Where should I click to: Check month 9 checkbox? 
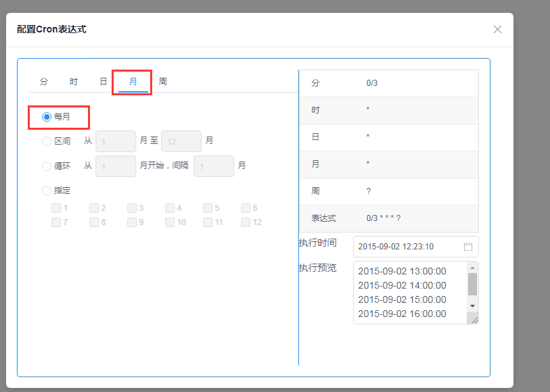click(132, 222)
